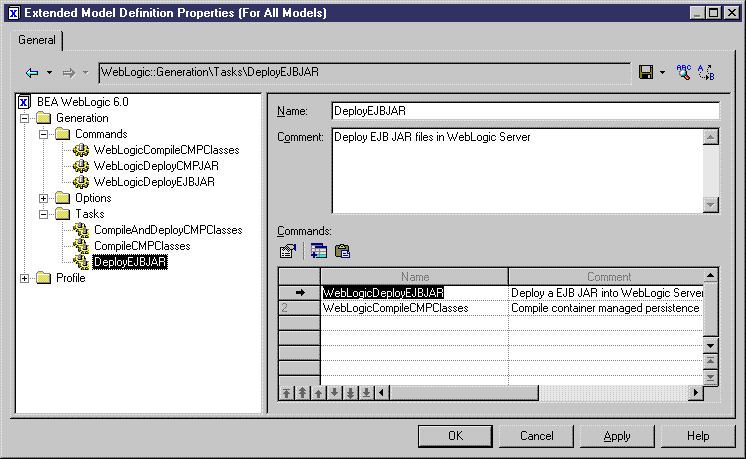Click the grid horizontal scroll left arrow
The width and height of the screenshot is (746, 459).
click(382, 393)
